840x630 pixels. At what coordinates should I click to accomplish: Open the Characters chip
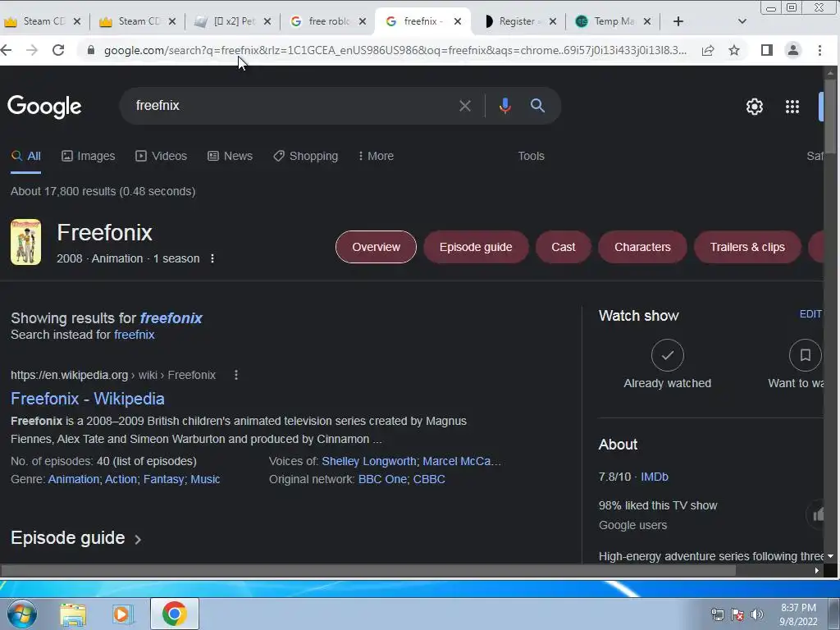pyautogui.click(x=642, y=247)
